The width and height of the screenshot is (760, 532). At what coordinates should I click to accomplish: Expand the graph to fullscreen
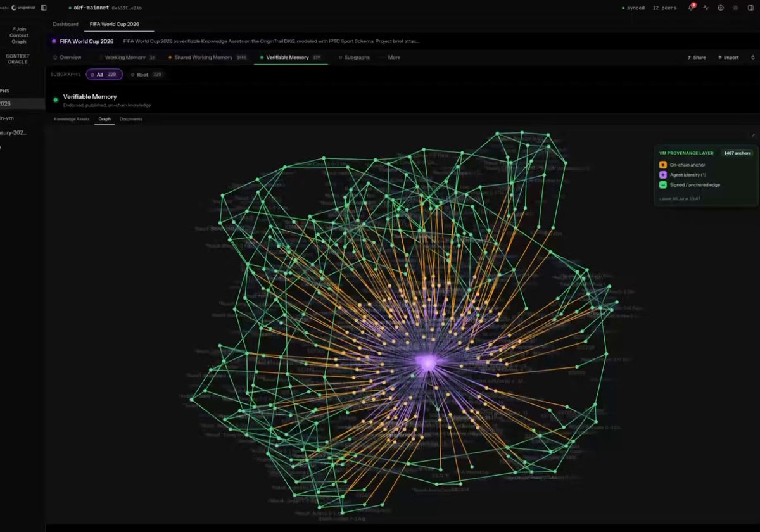pyautogui.click(x=753, y=135)
